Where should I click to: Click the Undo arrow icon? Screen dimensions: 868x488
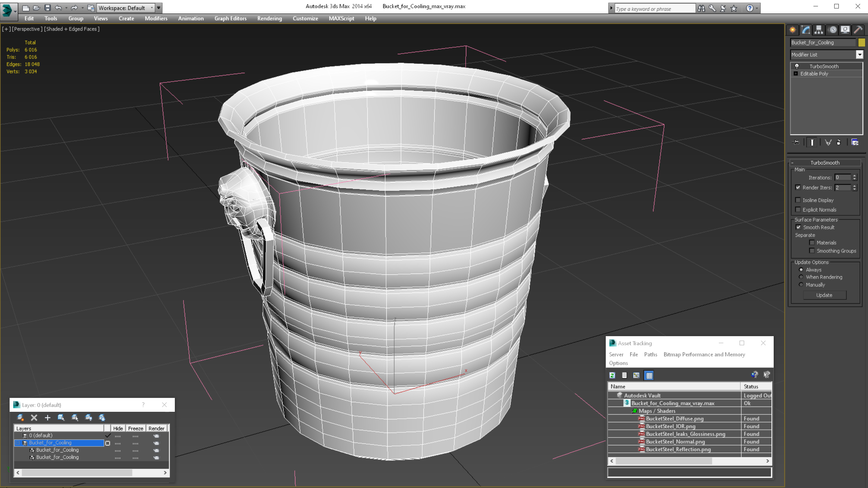tap(58, 8)
